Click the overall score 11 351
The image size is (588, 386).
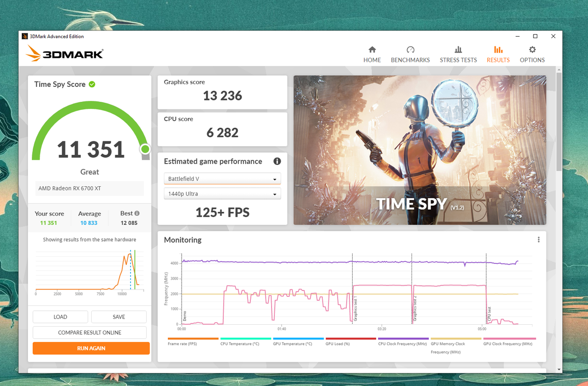pos(91,150)
